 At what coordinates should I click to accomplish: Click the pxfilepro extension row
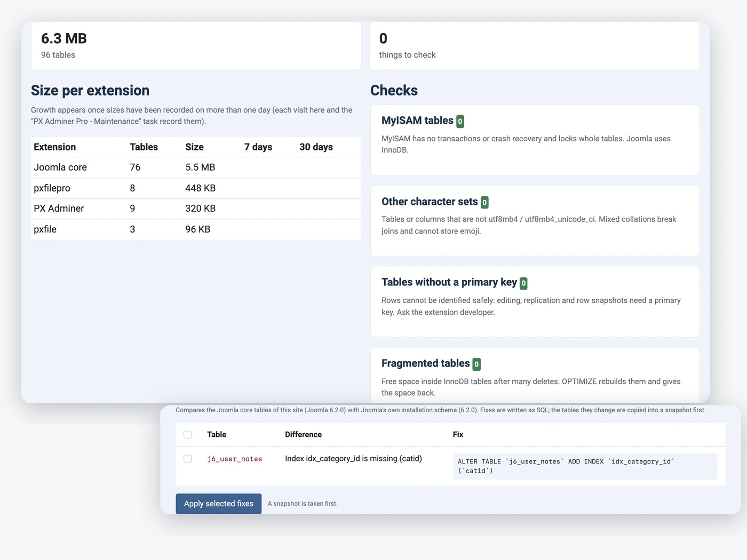coord(196,188)
